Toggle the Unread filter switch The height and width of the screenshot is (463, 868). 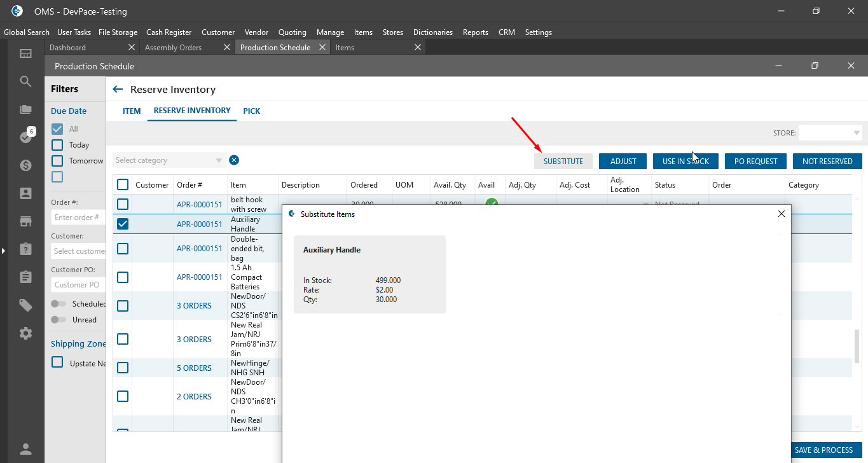pos(59,320)
